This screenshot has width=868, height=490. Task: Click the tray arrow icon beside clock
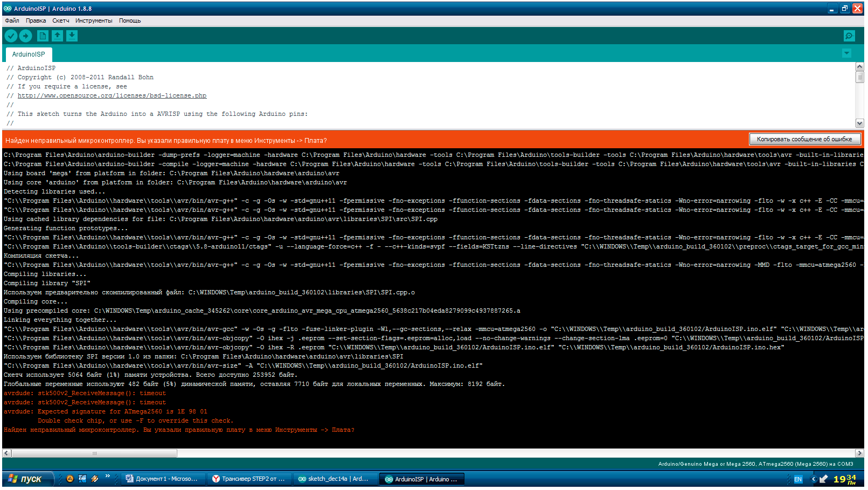tap(823, 479)
